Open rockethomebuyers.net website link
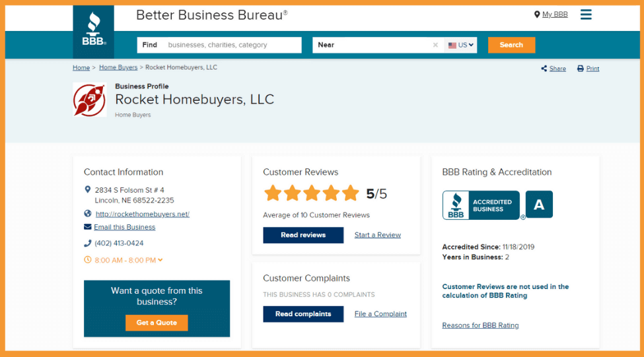 pos(143,214)
